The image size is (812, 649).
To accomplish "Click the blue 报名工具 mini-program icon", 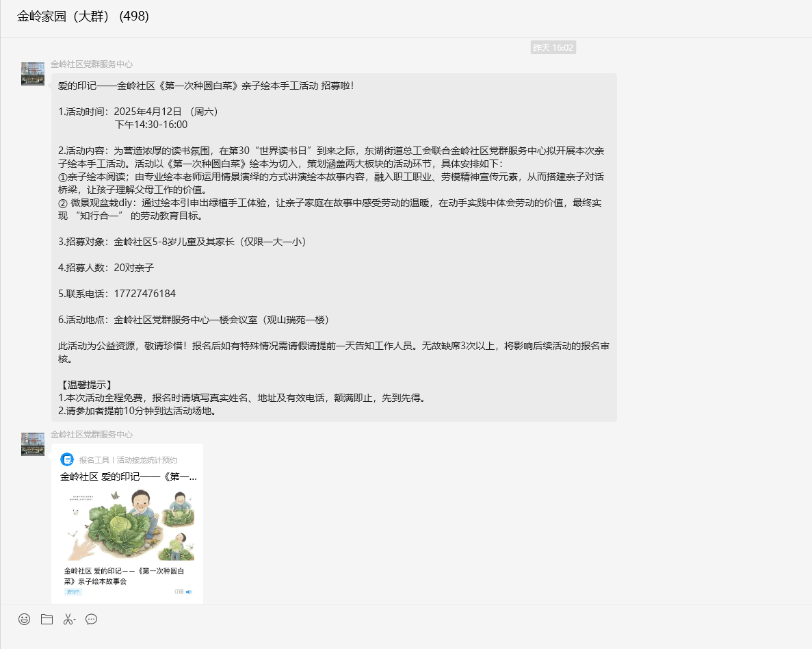I will click(67, 459).
